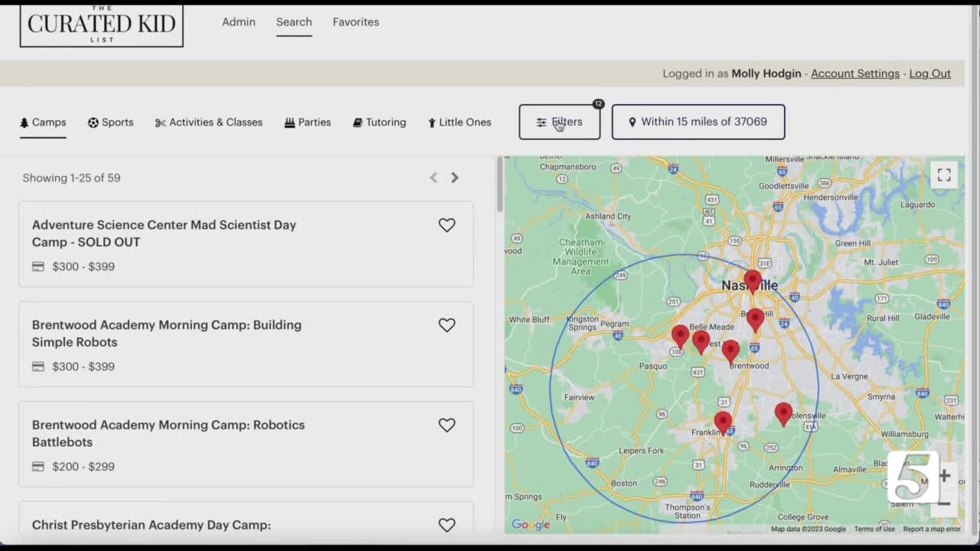The width and height of the screenshot is (980, 551).
Task: Favorite the Robotics Battlebots camp
Action: coord(446,425)
